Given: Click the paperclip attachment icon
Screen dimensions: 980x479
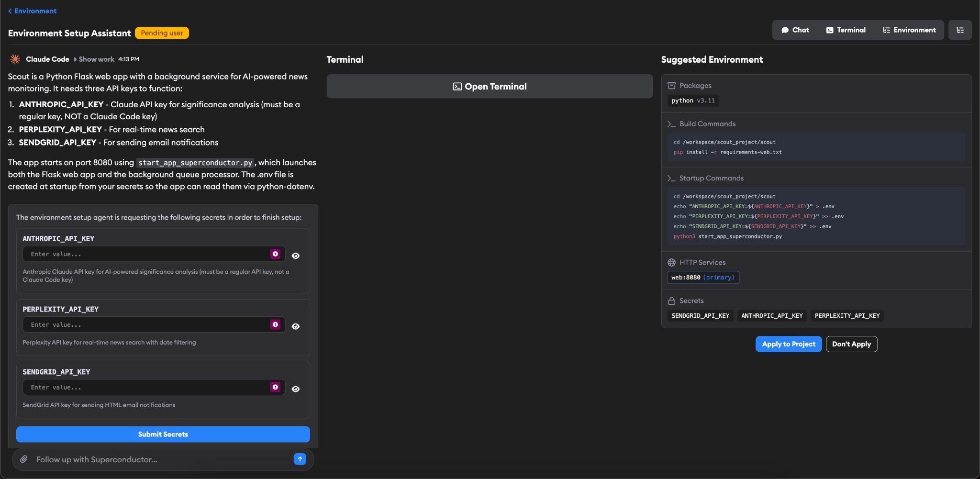Looking at the screenshot, I should 24,458.
